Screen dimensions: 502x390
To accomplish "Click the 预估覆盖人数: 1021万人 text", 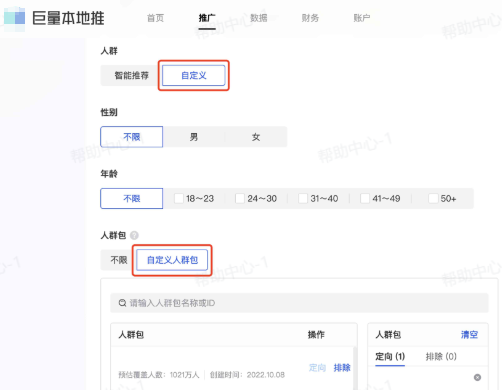I will click(x=159, y=375).
